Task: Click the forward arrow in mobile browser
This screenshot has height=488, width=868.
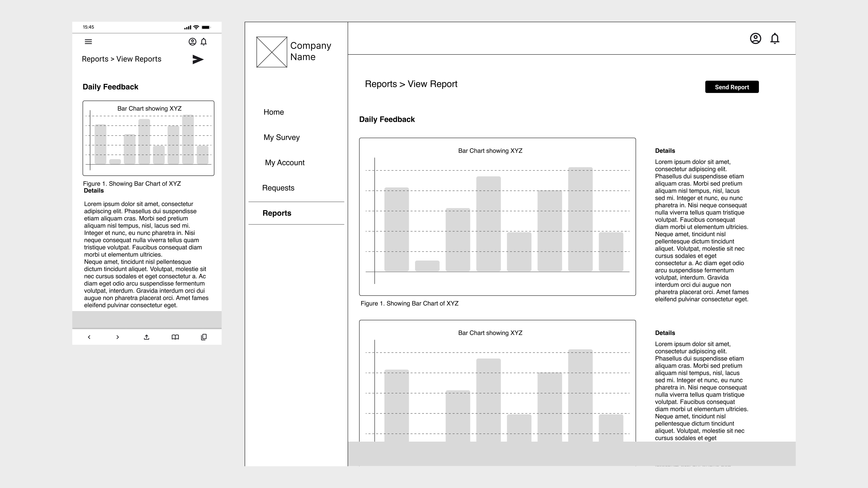Action: pos(117,337)
